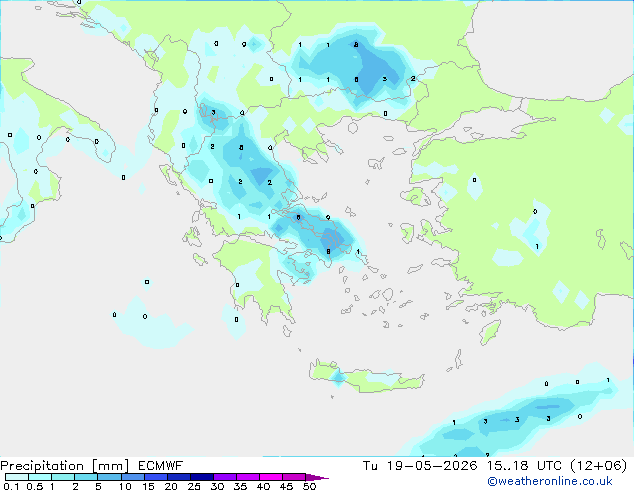The width and height of the screenshot is (634, 490).
Task: Click the 'Precipitation [mm]' title text
Action: 64,466
